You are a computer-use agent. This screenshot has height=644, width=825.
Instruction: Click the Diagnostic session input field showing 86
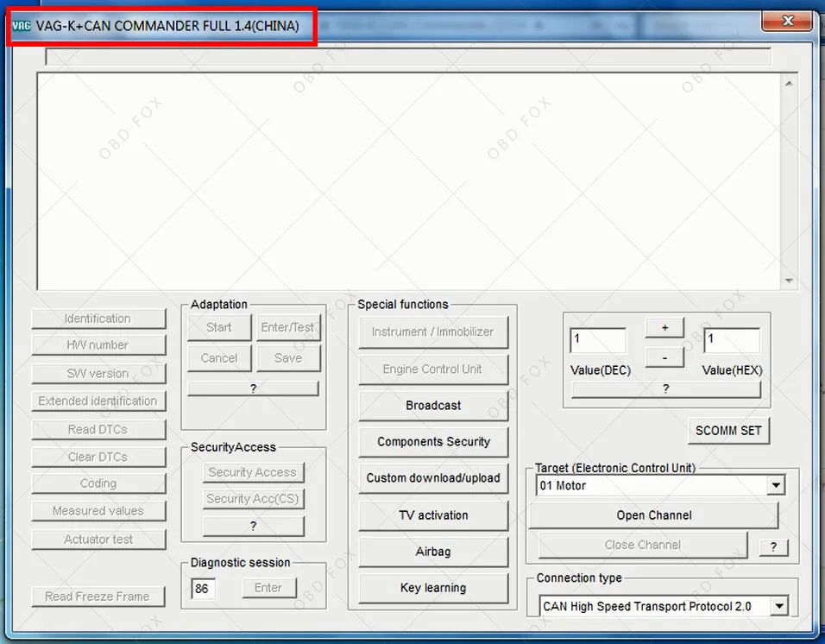point(203,589)
